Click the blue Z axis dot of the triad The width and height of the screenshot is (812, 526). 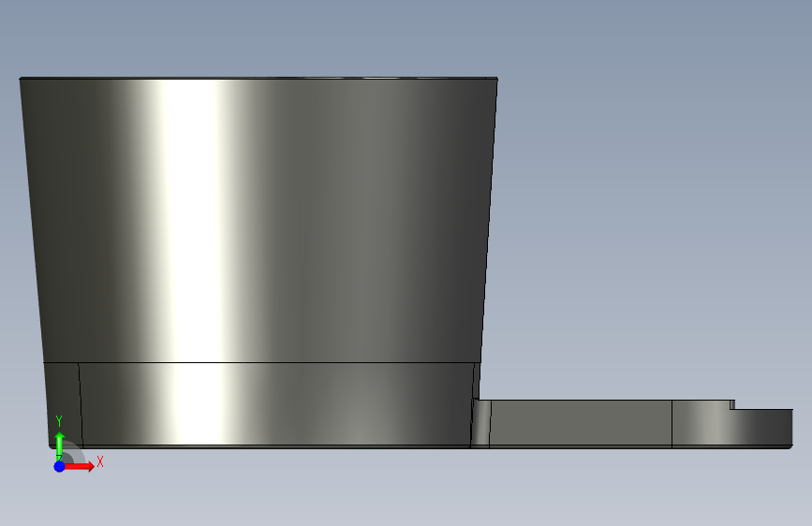coord(60,466)
